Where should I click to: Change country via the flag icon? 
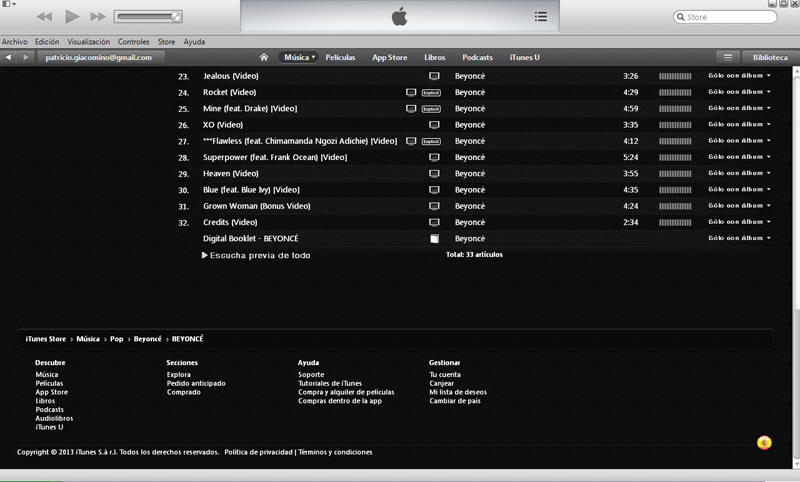(764, 442)
